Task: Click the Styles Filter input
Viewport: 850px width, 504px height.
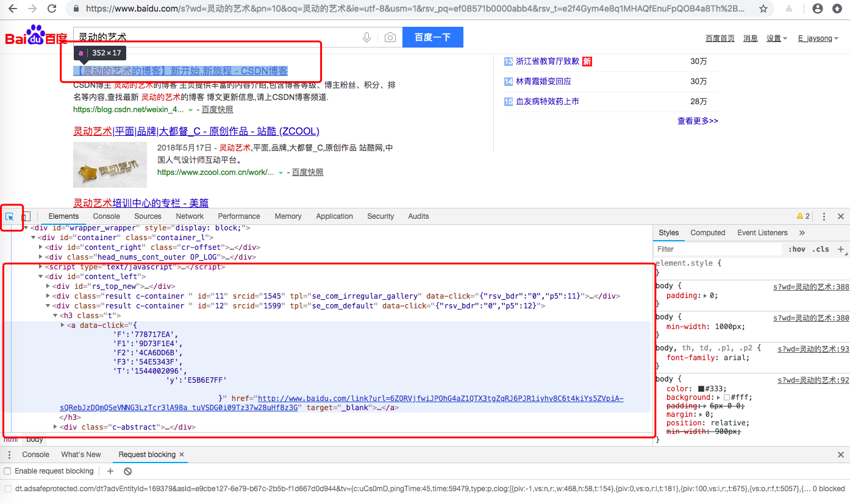Action: tap(718, 249)
